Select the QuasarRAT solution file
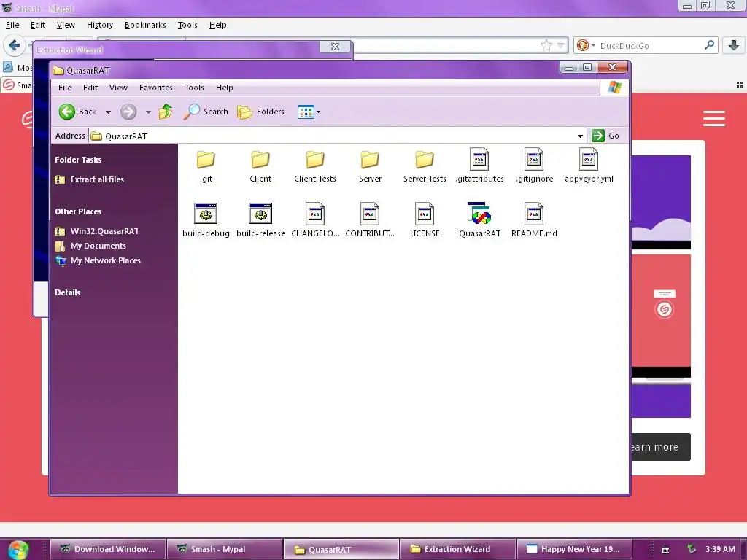 (479, 220)
